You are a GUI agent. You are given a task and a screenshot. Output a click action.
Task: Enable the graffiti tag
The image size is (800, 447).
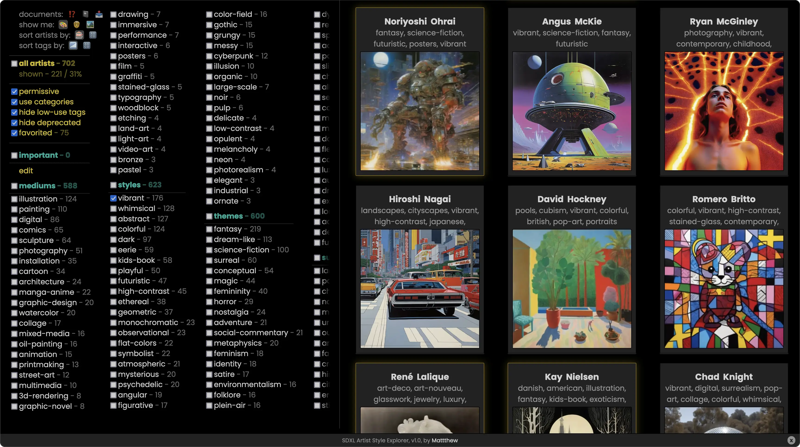pyautogui.click(x=113, y=77)
